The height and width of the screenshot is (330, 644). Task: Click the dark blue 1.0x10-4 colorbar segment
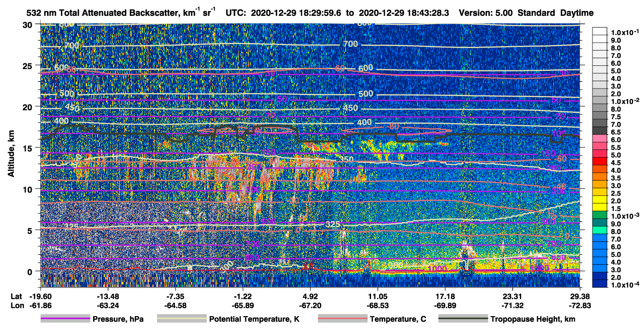[600, 285]
